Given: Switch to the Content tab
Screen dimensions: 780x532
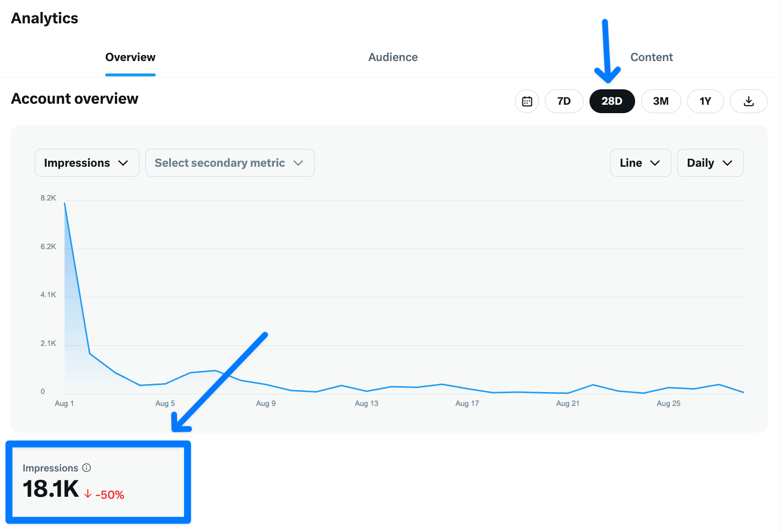Looking at the screenshot, I should 651,57.
